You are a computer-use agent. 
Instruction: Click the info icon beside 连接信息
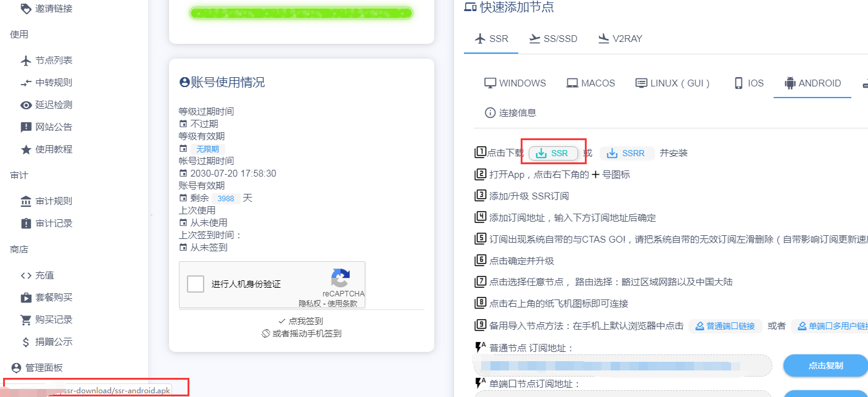click(490, 113)
